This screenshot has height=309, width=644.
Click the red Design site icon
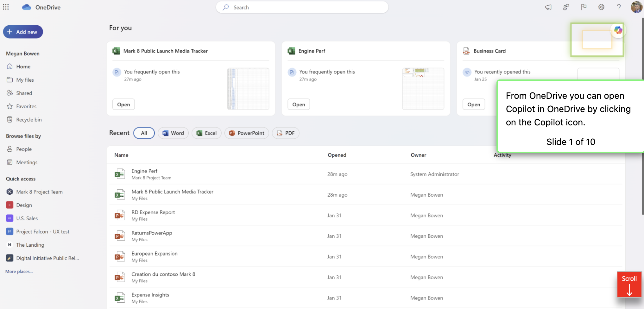pos(10,205)
